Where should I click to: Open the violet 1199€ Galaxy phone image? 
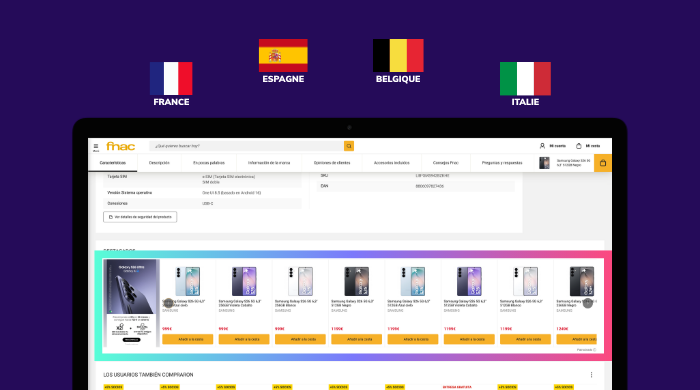click(x=469, y=281)
